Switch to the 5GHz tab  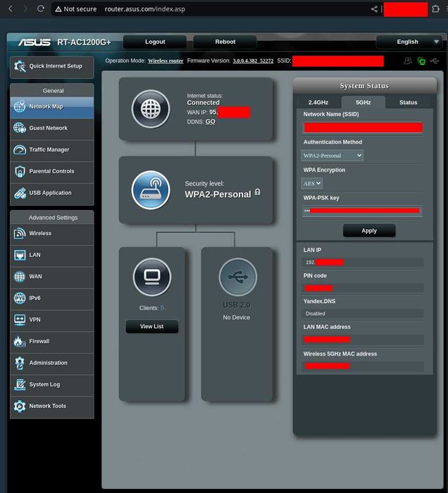coord(363,103)
